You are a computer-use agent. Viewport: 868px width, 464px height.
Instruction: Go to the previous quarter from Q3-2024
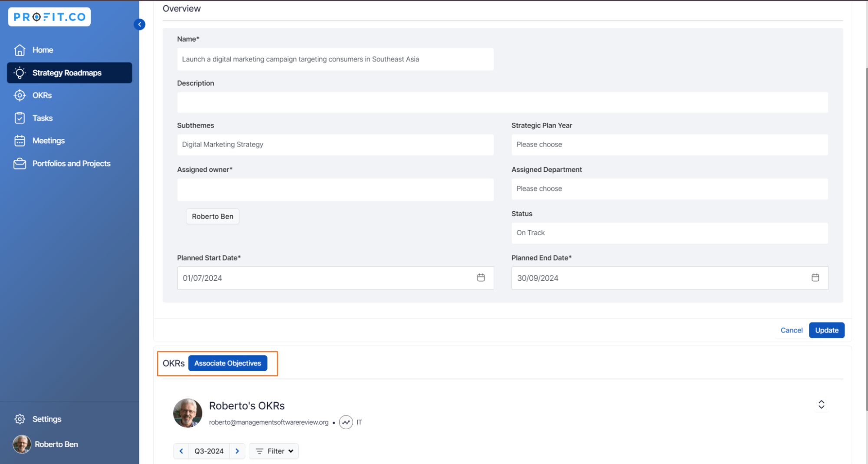[181, 451]
